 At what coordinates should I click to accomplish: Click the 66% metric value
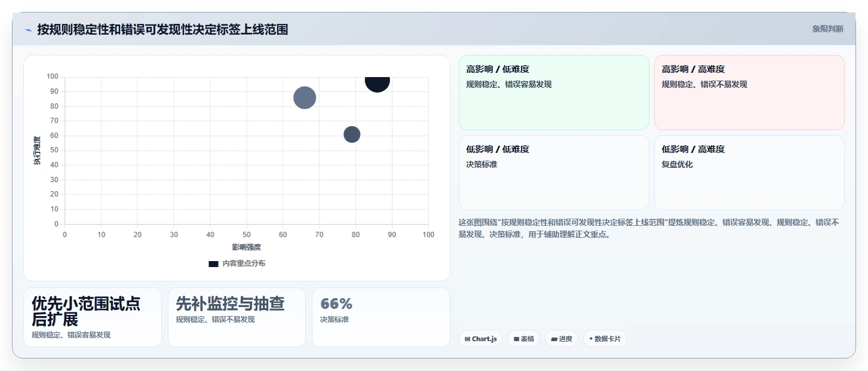pos(336,303)
